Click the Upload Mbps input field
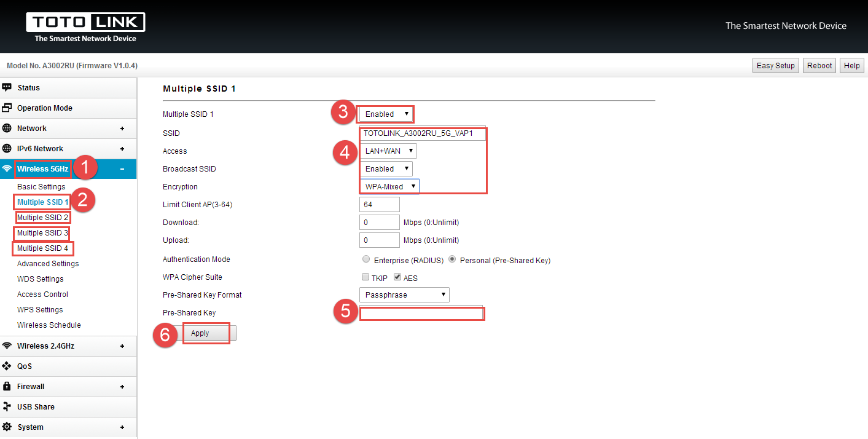This screenshot has width=868, height=439. [x=380, y=240]
